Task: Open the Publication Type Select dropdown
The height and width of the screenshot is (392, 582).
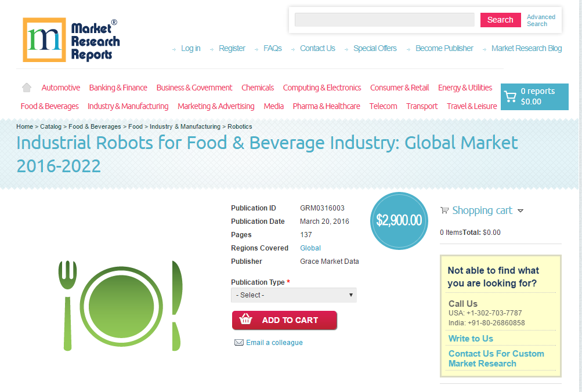Action: [293, 295]
